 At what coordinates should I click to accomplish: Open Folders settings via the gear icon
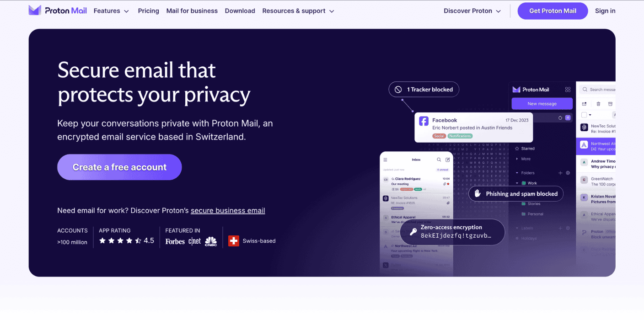coord(568,173)
